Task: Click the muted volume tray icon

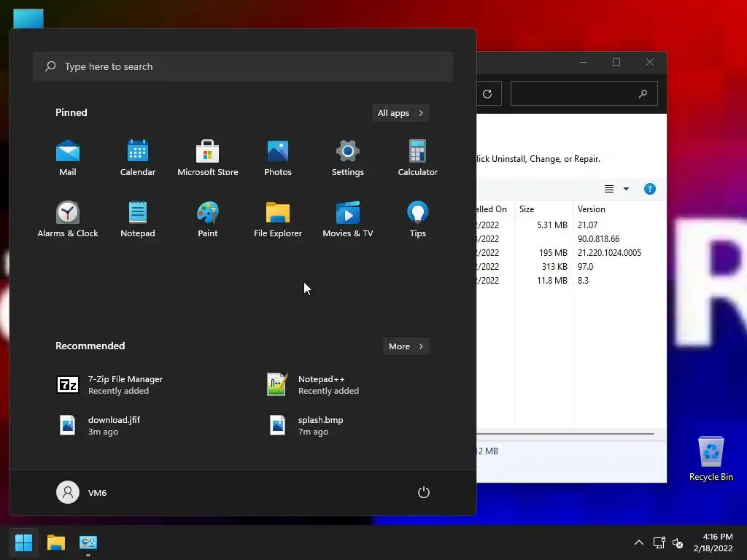Action: 678,542
